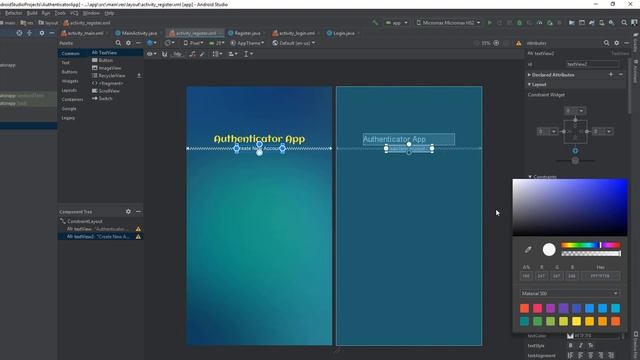Open the API level 29 dropdown
The height and width of the screenshot is (360, 640).
[x=217, y=43]
